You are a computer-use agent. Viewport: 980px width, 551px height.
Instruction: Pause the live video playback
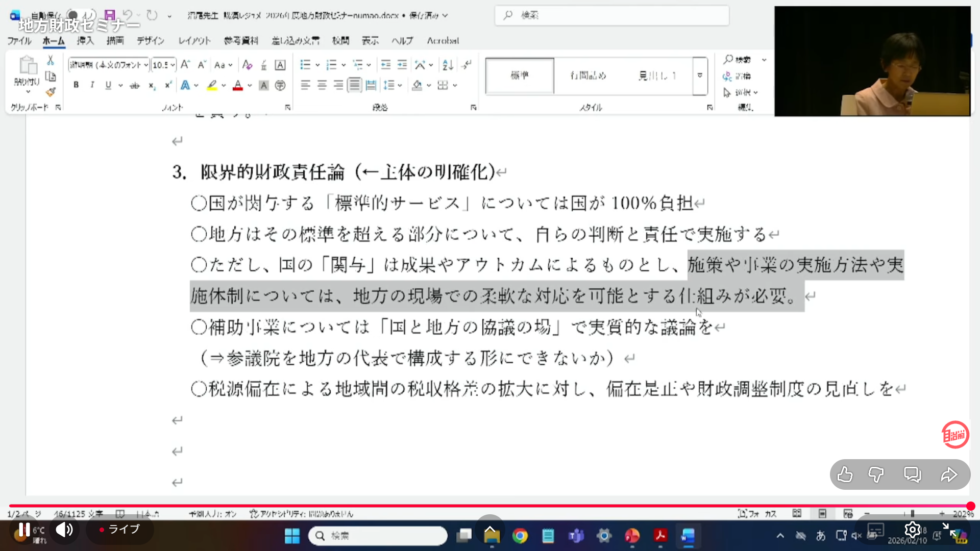pyautogui.click(x=24, y=529)
